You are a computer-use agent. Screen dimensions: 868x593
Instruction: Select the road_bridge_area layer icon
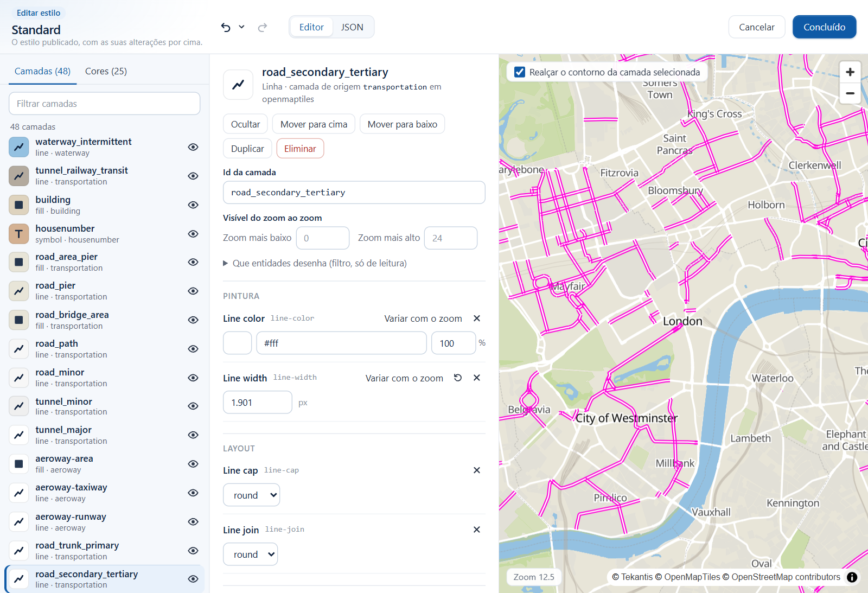coord(19,320)
